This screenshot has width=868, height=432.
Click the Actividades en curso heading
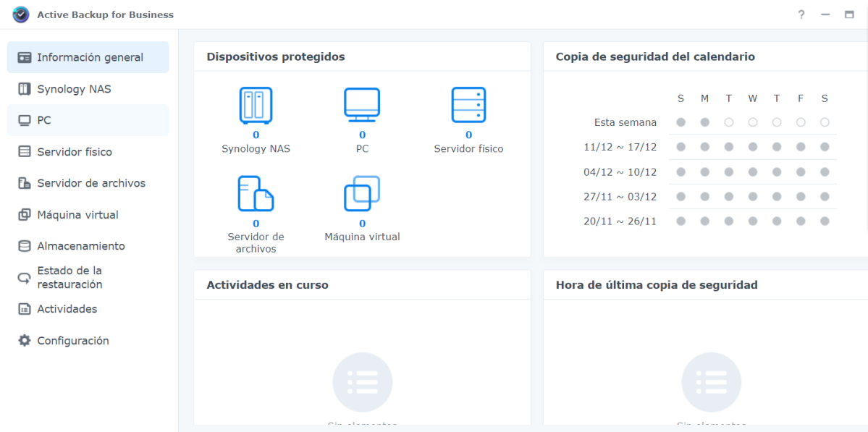tap(267, 285)
